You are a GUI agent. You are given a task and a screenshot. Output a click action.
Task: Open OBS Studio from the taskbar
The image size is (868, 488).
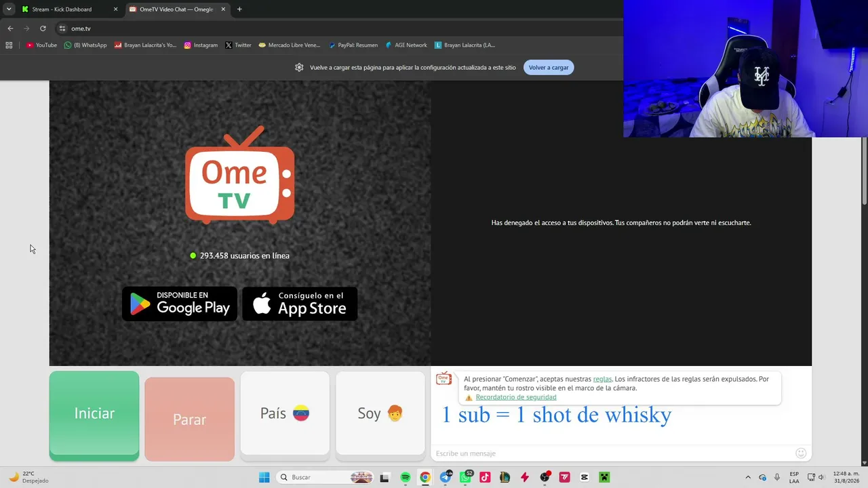545,477
